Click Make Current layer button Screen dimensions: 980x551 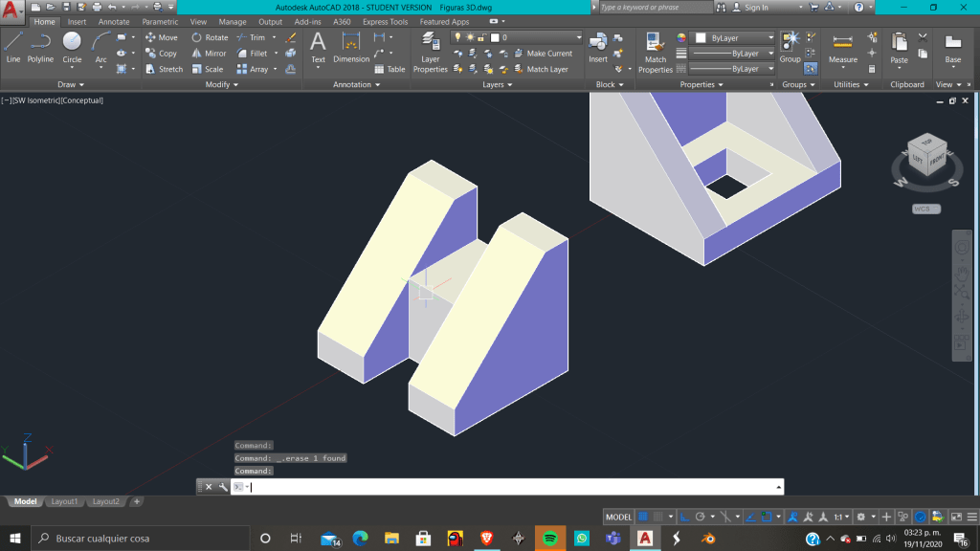pos(548,54)
